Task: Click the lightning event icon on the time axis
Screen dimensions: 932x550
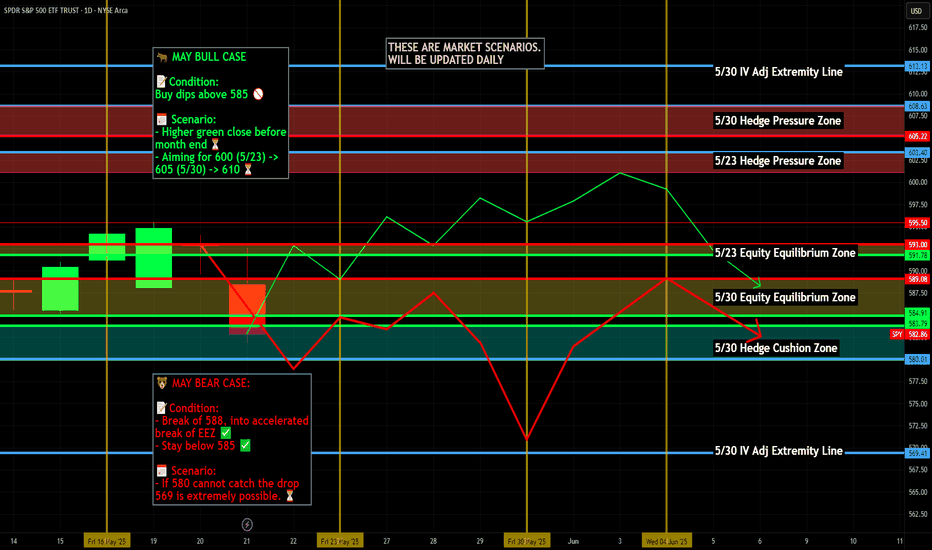Action: [x=247, y=524]
